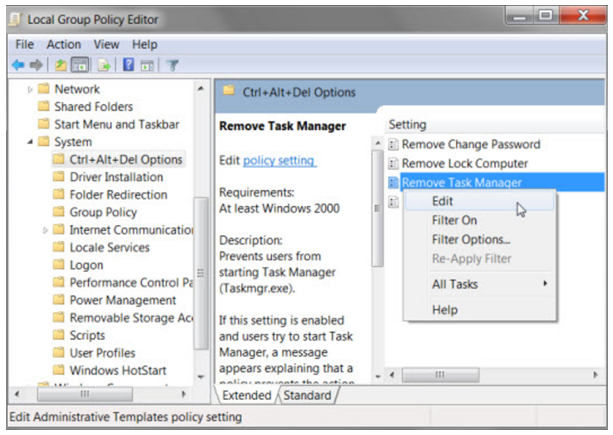The image size is (613, 435).
Task: Expand the Network tree node
Action: pyautogui.click(x=31, y=89)
